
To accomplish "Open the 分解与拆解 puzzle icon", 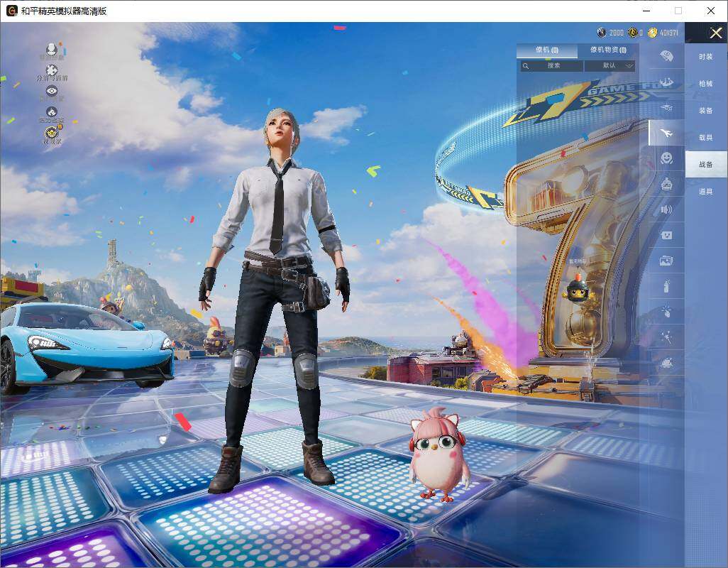I will point(52,70).
